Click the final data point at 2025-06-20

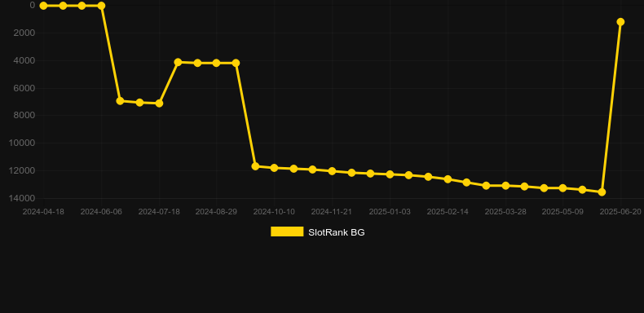coord(620,22)
